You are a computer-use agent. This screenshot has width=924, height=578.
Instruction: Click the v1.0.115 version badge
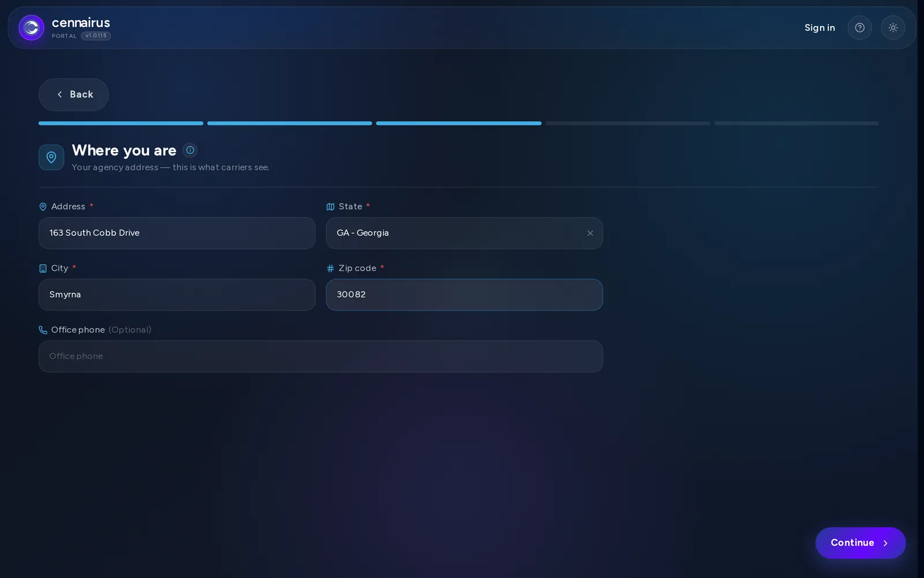[96, 36]
